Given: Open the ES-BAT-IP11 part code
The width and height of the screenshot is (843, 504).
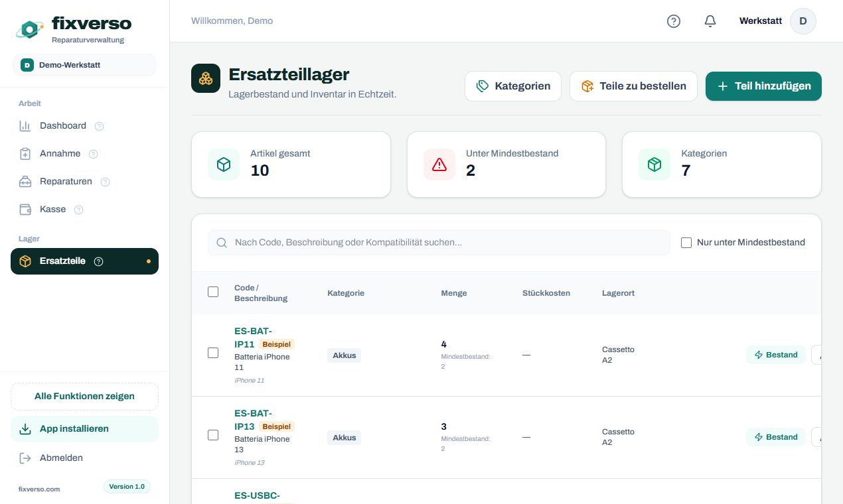Looking at the screenshot, I should (253, 338).
